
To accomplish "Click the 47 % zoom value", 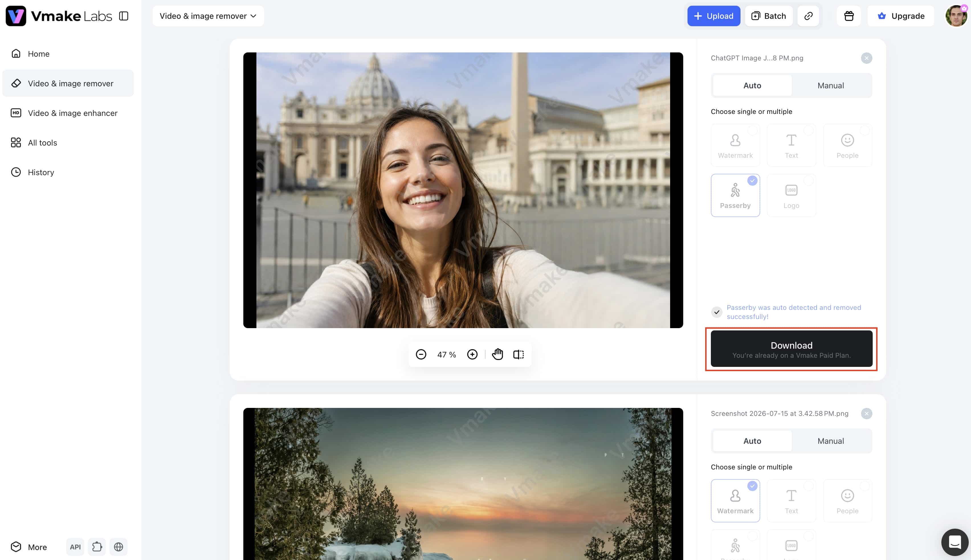I will click(x=446, y=355).
